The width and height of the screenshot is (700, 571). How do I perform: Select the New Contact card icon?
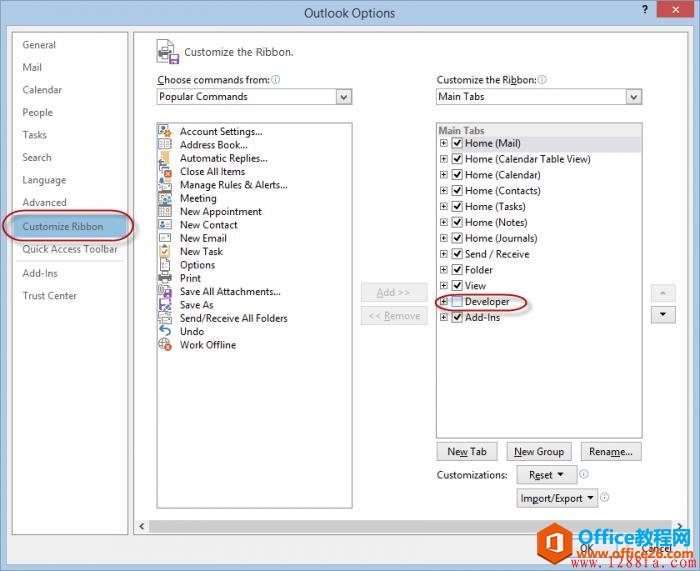[x=165, y=225]
